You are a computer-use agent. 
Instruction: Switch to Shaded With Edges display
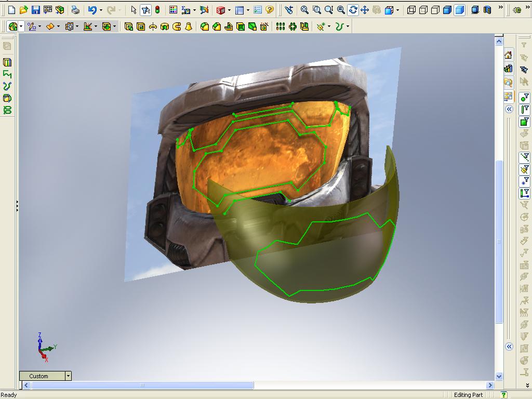tap(447, 10)
